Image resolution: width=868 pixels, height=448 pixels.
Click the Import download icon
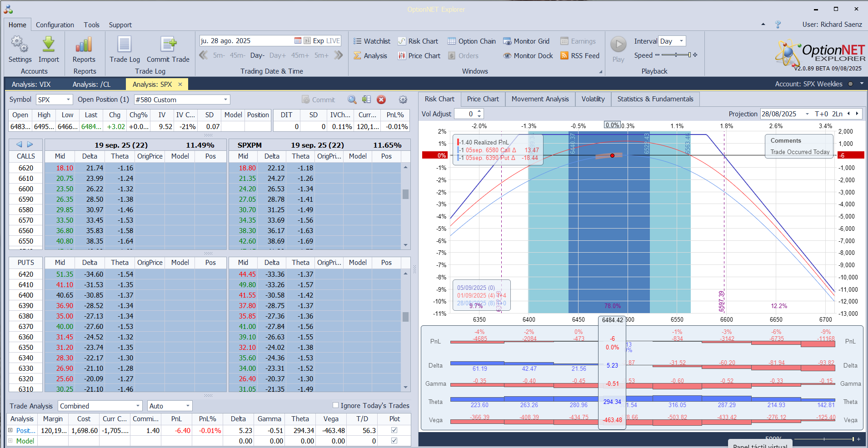tap(49, 45)
